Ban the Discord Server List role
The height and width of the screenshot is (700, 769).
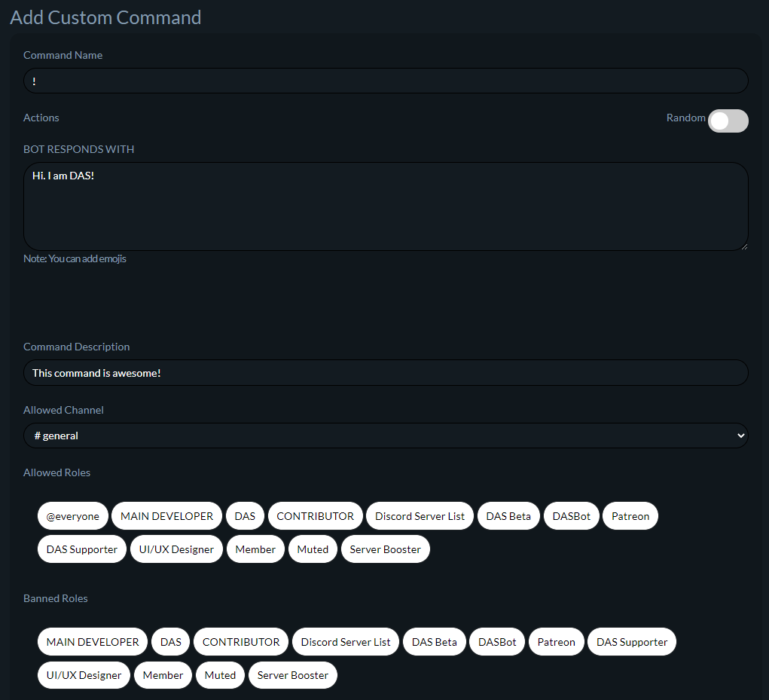[x=346, y=642]
